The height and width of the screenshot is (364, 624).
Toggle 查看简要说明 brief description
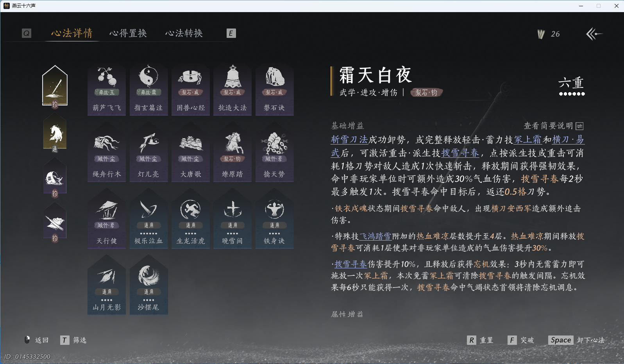(554, 126)
